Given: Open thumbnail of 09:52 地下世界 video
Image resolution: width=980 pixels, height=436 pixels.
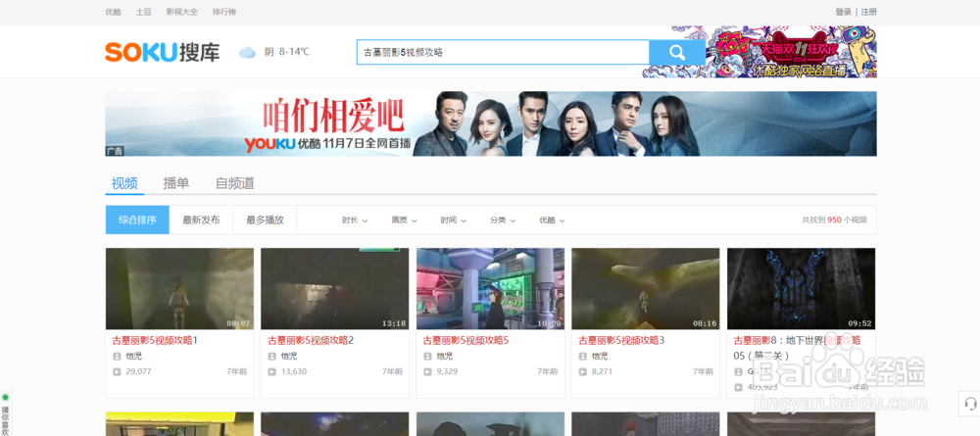Looking at the screenshot, I should coord(802,289).
